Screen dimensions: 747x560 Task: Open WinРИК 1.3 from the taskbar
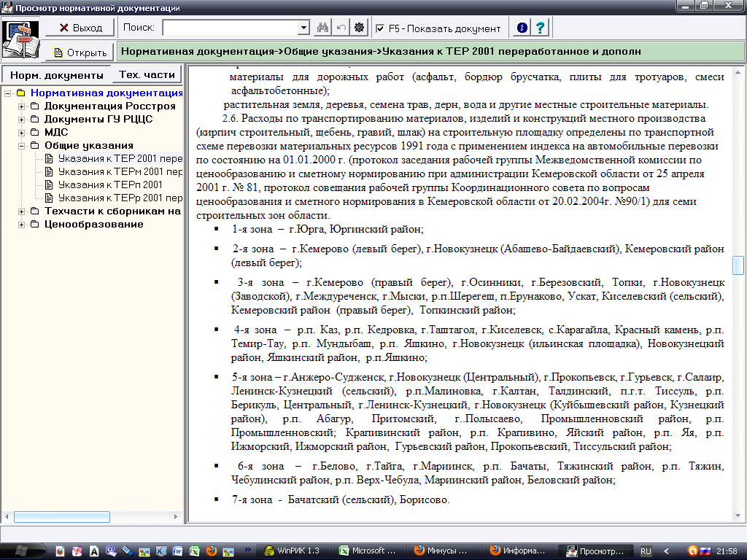292,551
